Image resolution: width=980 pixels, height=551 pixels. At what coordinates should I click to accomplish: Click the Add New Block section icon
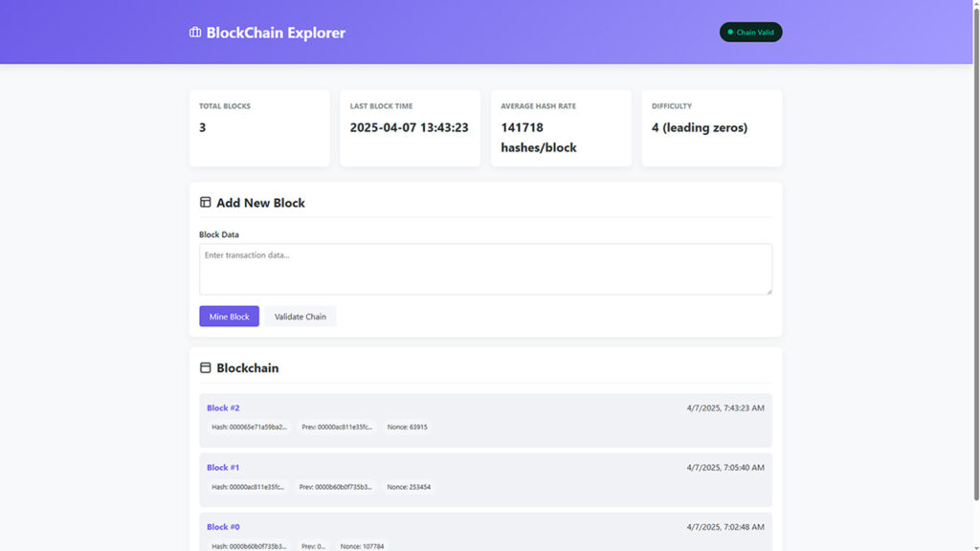[x=205, y=202]
